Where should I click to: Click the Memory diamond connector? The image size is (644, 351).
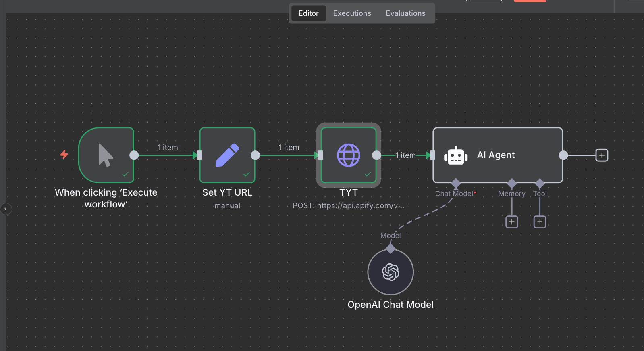pos(512,183)
